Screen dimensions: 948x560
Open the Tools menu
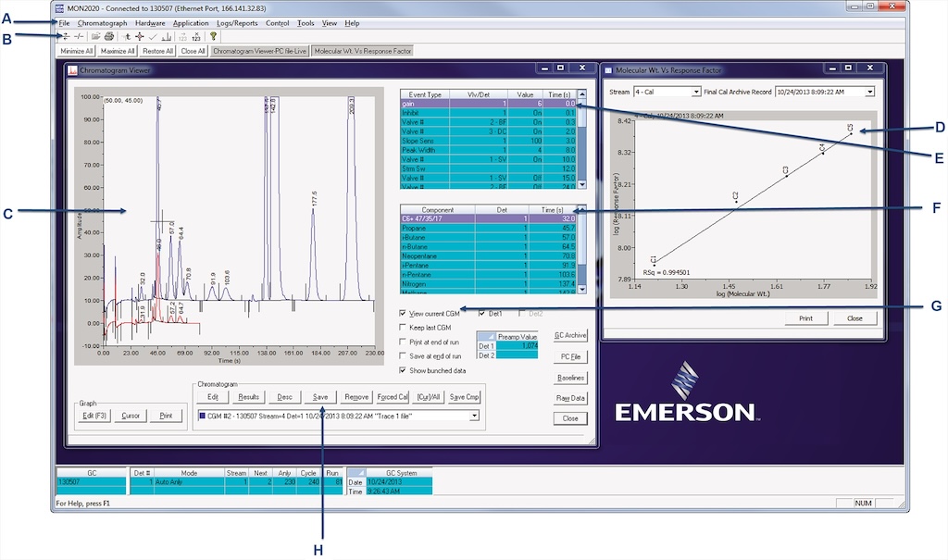click(306, 23)
